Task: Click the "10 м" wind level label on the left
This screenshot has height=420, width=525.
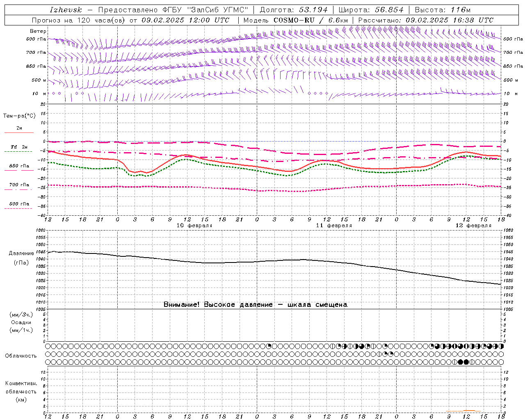Action: [39, 94]
